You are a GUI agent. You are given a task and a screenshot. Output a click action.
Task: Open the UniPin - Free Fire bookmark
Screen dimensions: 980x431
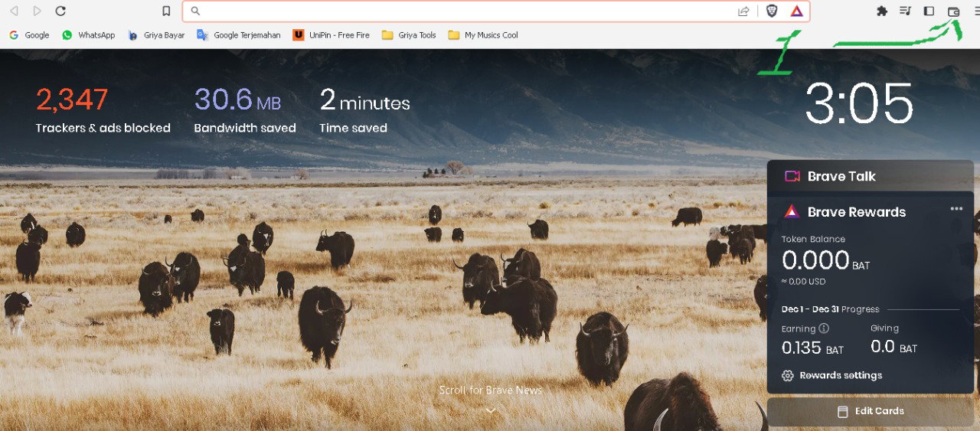(332, 35)
